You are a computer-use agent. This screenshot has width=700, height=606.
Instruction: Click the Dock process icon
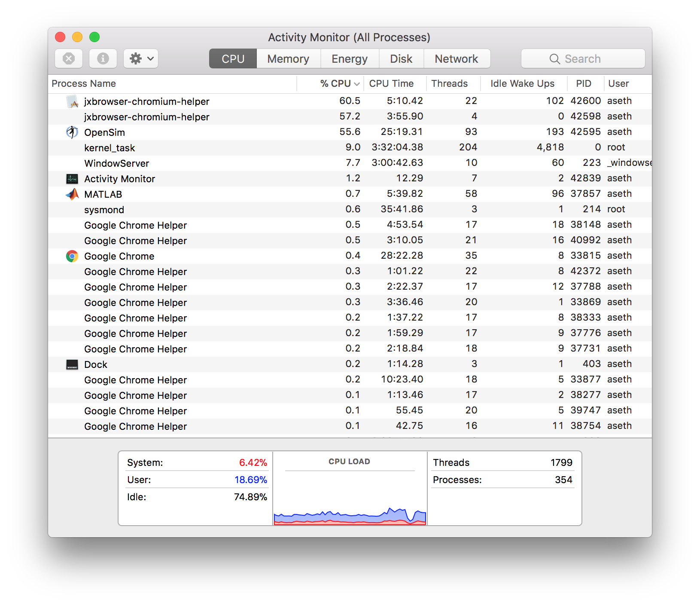72,364
